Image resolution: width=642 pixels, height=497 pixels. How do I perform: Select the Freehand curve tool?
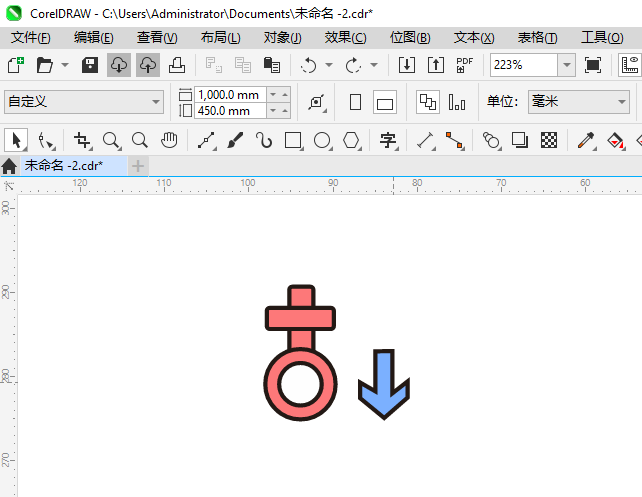coord(206,140)
